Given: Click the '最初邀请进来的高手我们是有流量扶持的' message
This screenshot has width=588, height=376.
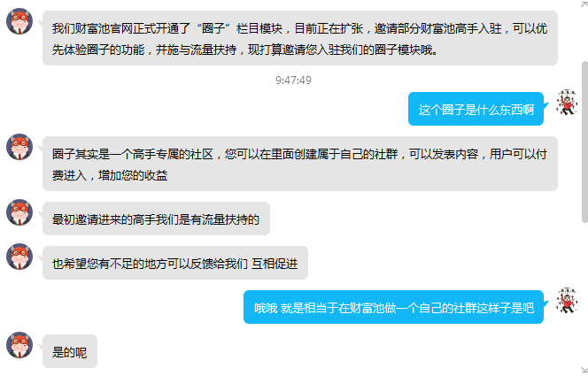Looking at the screenshot, I should point(156,219).
